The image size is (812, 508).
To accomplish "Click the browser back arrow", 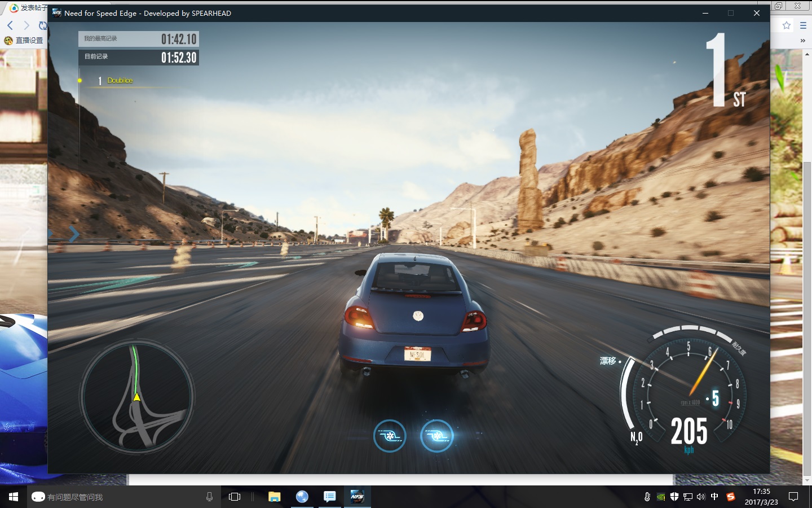I will (10, 25).
